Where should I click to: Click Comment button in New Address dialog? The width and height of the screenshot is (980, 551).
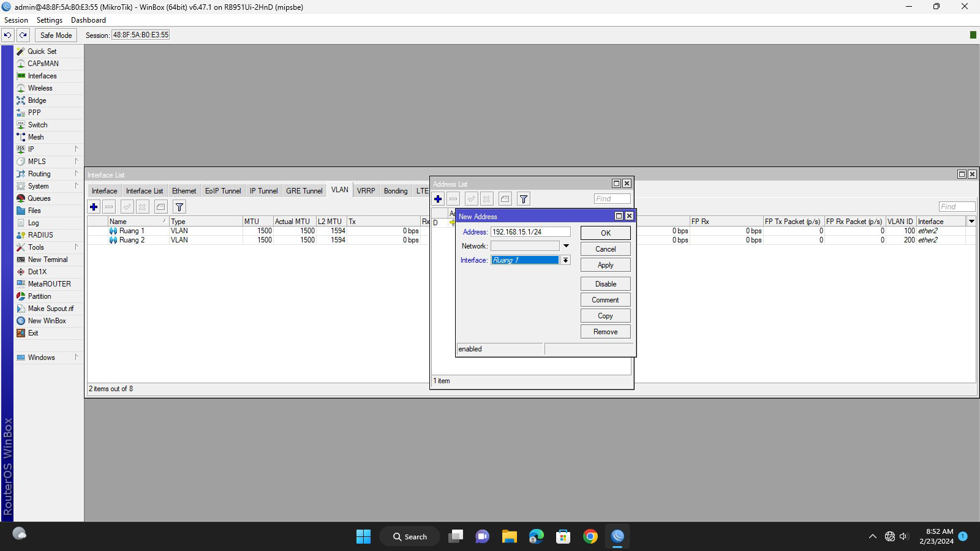coord(605,300)
